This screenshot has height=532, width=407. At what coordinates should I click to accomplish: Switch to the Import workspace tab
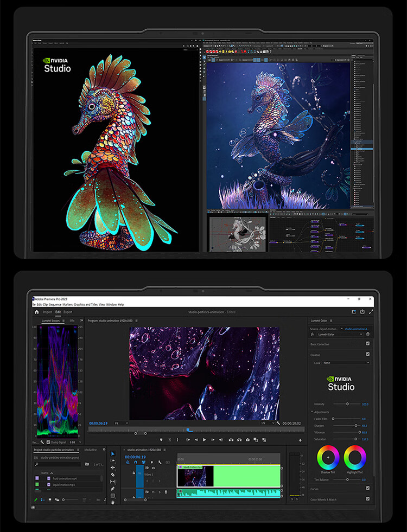click(x=47, y=312)
